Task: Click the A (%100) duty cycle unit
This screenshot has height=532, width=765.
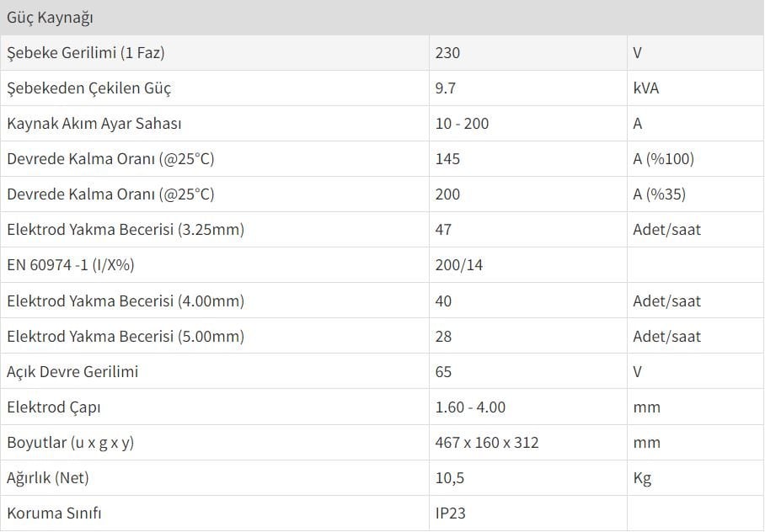Action: coord(664,159)
